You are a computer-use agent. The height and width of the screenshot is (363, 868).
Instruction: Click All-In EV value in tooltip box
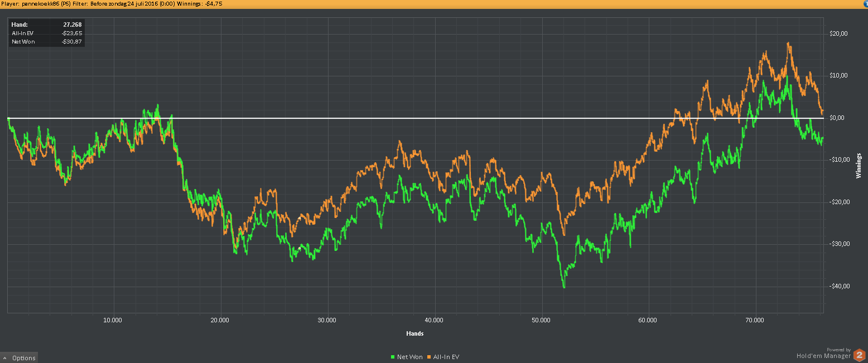(72, 33)
